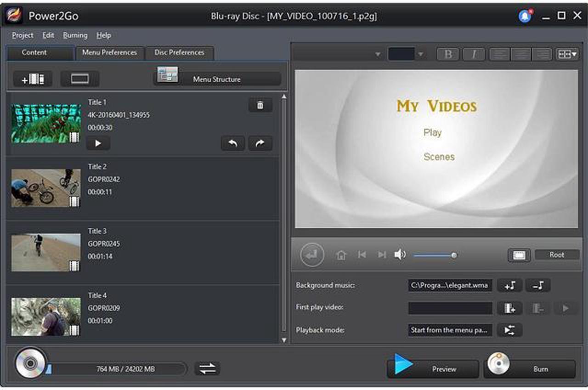This screenshot has width=588, height=390.
Task: Click the add chapter frame icon
Action: pyautogui.click(x=80, y=79)
